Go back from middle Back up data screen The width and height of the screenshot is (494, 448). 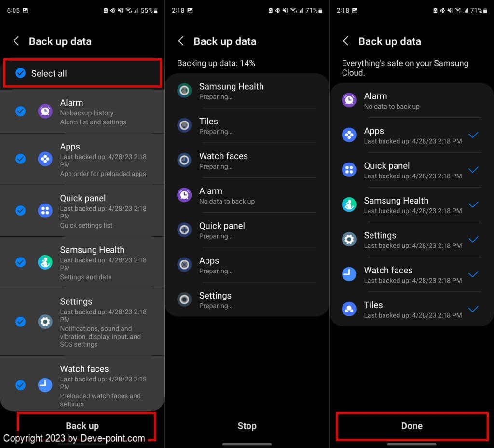[181, 41]
